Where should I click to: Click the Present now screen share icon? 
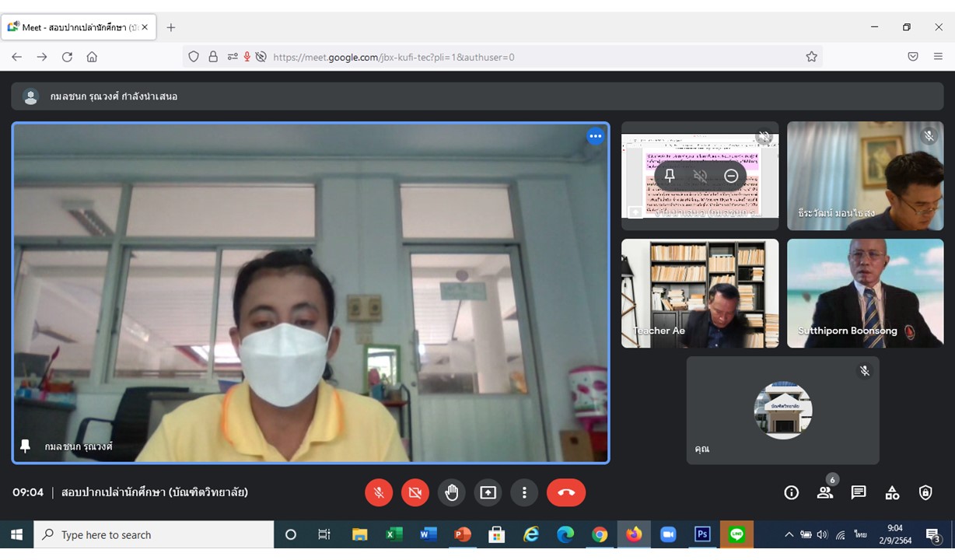tap(488, 492)
